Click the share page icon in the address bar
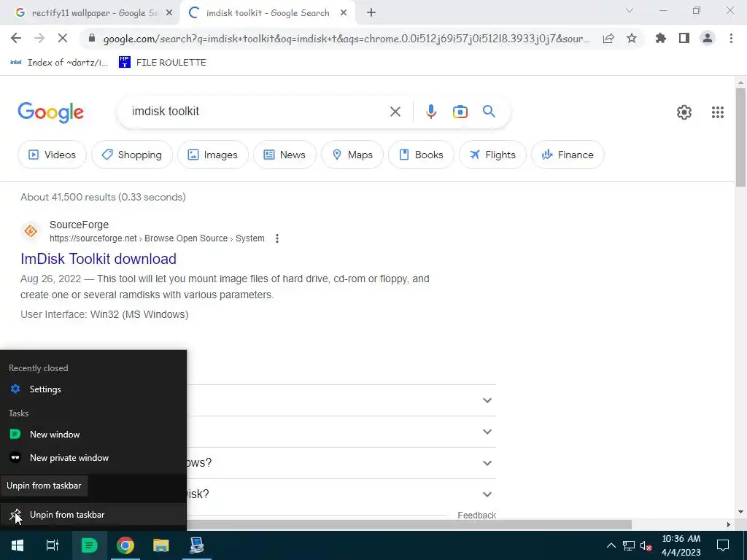This screenshot has width=747, height=560. click(608, 39)
